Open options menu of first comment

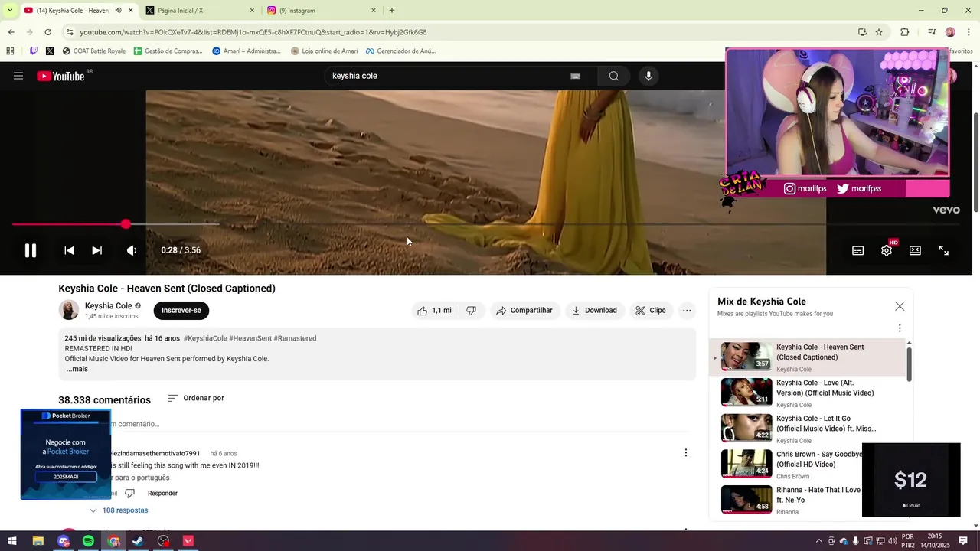[x=686, y=453]
